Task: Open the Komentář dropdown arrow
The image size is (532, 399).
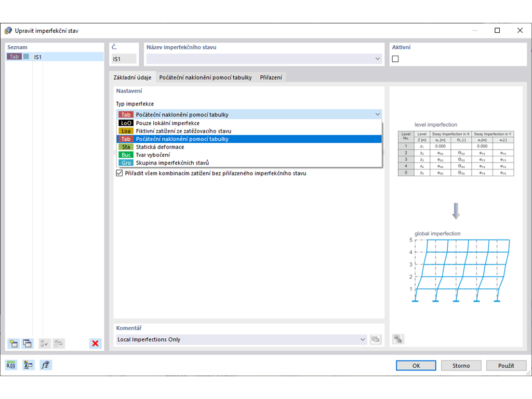Action: (x=363, y=339)
